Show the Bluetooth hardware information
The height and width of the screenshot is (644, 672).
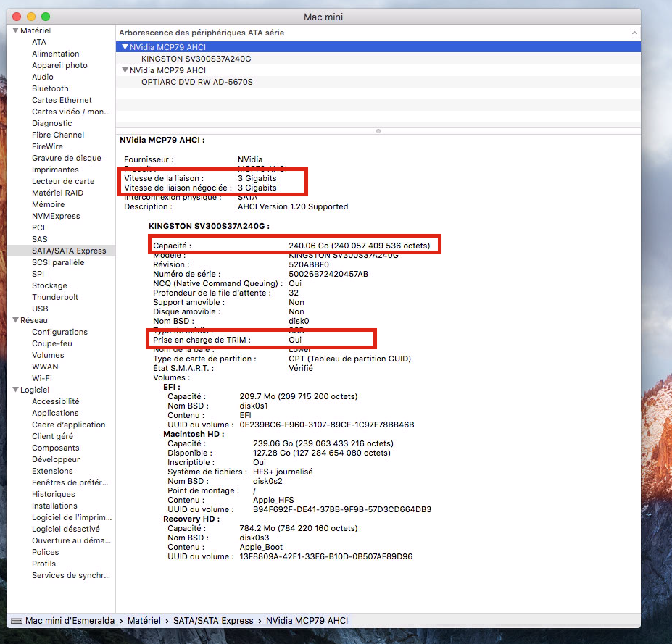click(x=50, y=88)
